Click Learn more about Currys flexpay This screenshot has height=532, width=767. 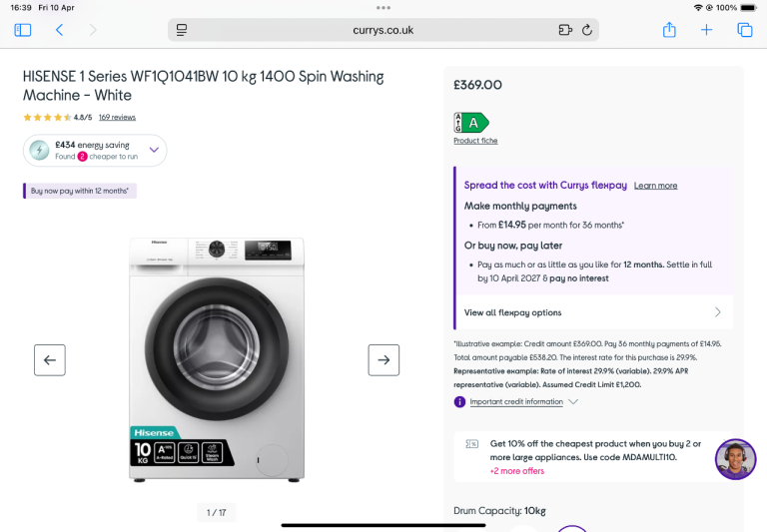click(x=655, y=186)
